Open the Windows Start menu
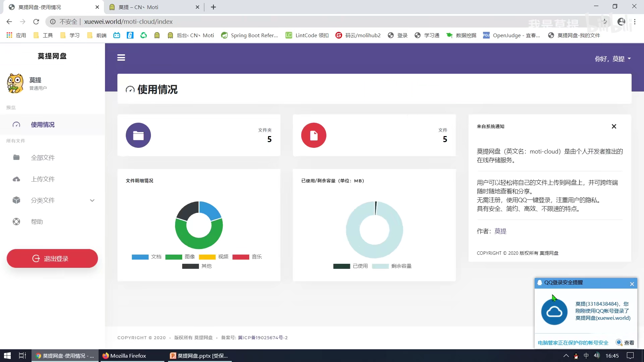 click(x=7, y=356)
